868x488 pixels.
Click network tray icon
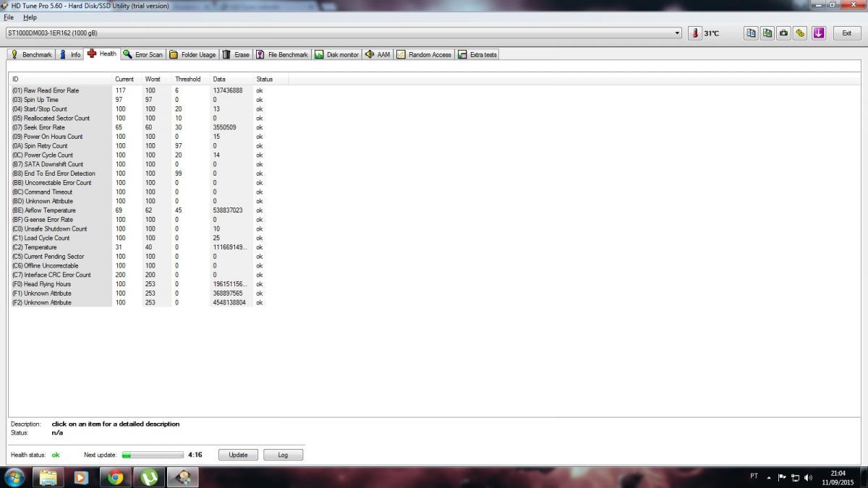(x=795, y=477)
